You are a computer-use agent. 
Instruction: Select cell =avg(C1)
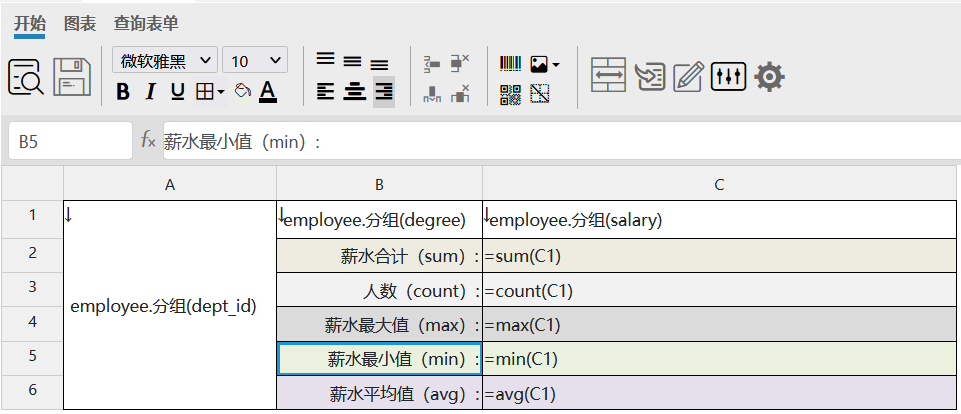[x=720, y=393]
